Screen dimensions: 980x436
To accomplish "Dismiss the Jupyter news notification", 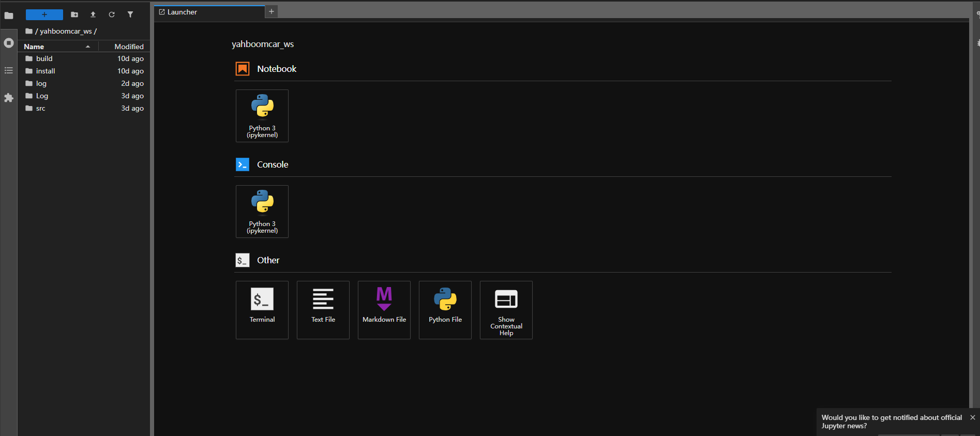I will pos(972,417).
